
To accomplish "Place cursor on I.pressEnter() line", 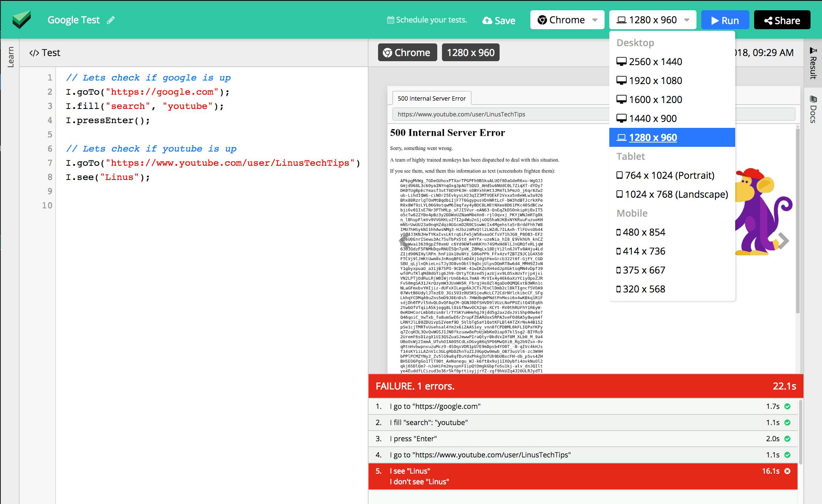I will click(108, 120).
